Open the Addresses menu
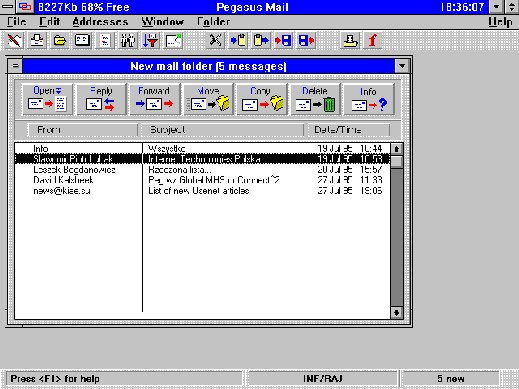This screenshot has height=389, width=519. tap(100, 22)
